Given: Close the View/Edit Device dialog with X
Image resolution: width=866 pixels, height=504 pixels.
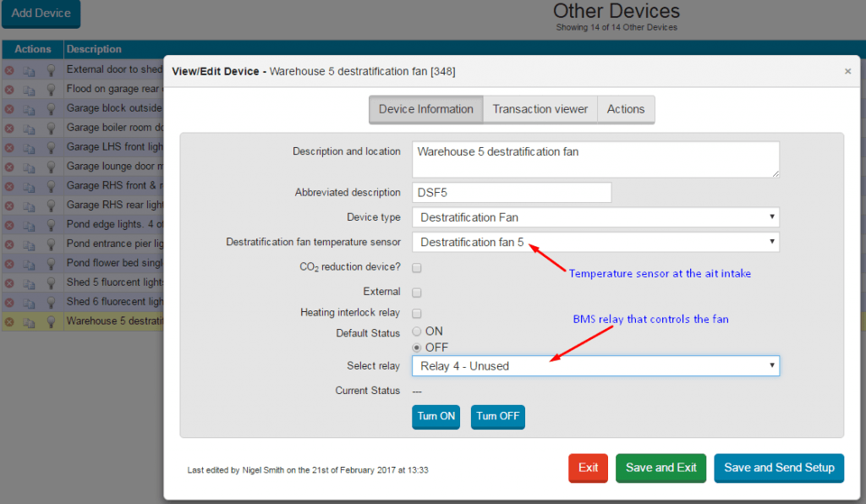Looking at the screenshot, I should [847, 72].
